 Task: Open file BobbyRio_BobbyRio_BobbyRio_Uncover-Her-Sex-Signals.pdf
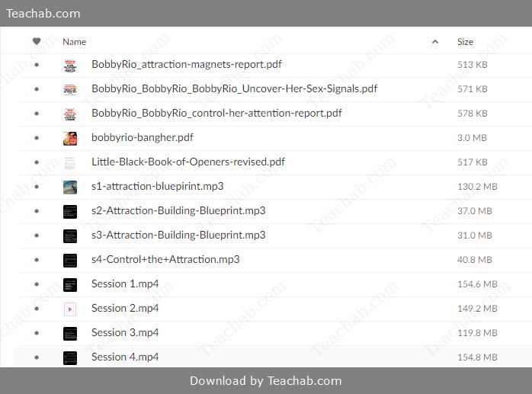point(235,88)
